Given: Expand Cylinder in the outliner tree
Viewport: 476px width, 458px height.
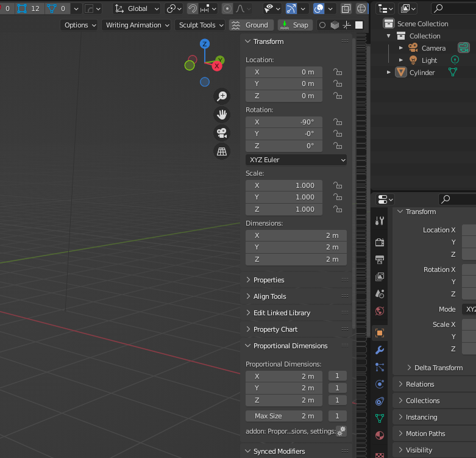Looking at the screenshot, I should 389,73.
